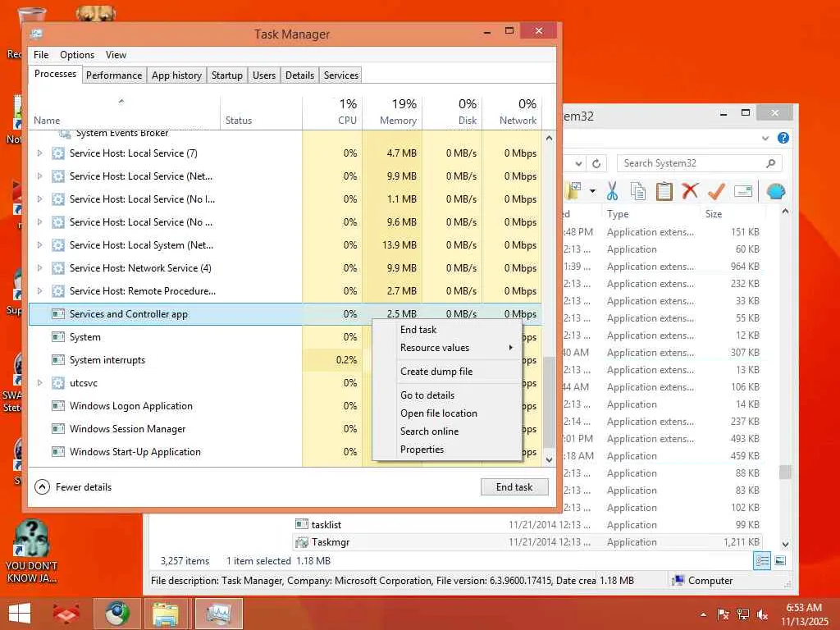Click the Refresh icon beside Explorer address bar
The height and width of the screenshot is (630, 840).
(x=596, y=163)
